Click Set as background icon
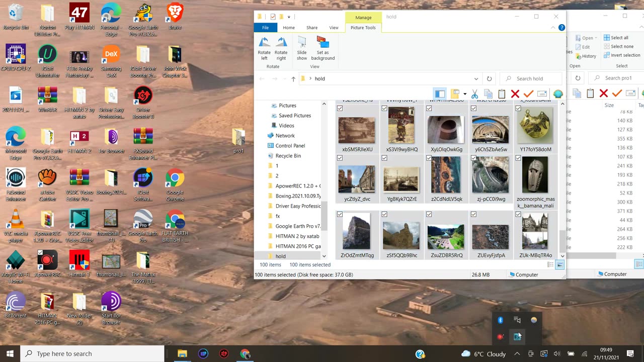The image size is (644, 362). [323, 42]
